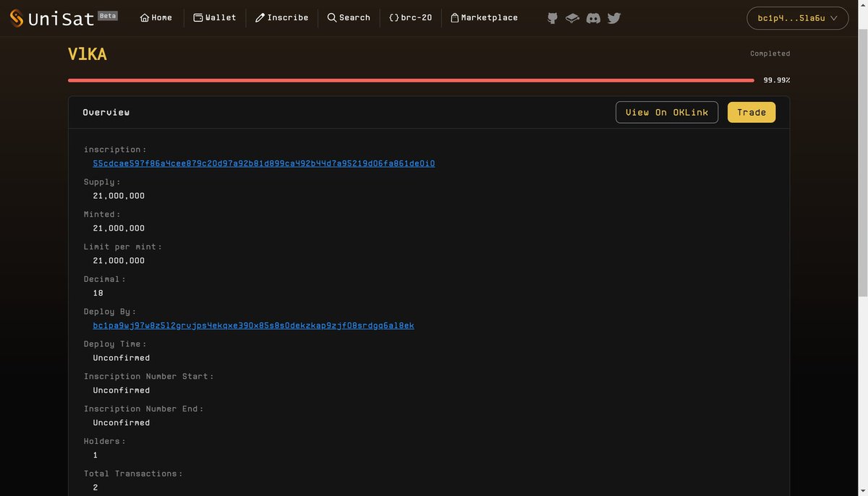The image size is (868, 496).
Task: Click the 99.99% progress value
Action: click(x=777, y=80)
